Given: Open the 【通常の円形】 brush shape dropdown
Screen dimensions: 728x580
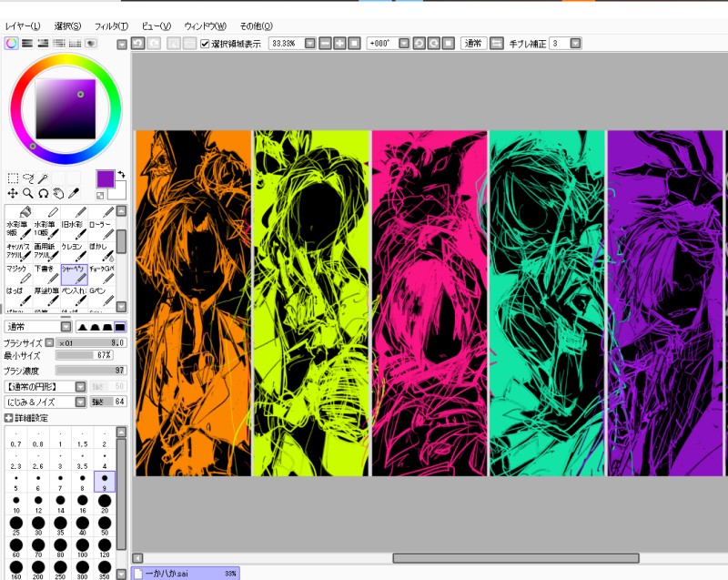Looking at the screenshot, I should pos(80,386).
